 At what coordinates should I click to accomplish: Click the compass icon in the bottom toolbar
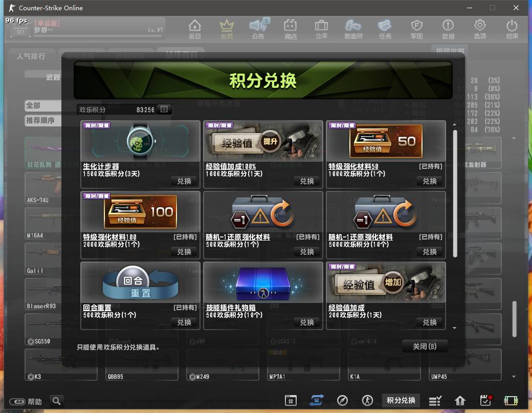coord(342,400)
